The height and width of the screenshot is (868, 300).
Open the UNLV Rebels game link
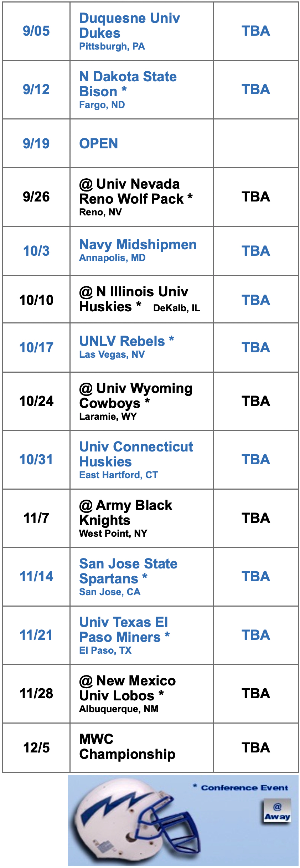coord(126,341)
